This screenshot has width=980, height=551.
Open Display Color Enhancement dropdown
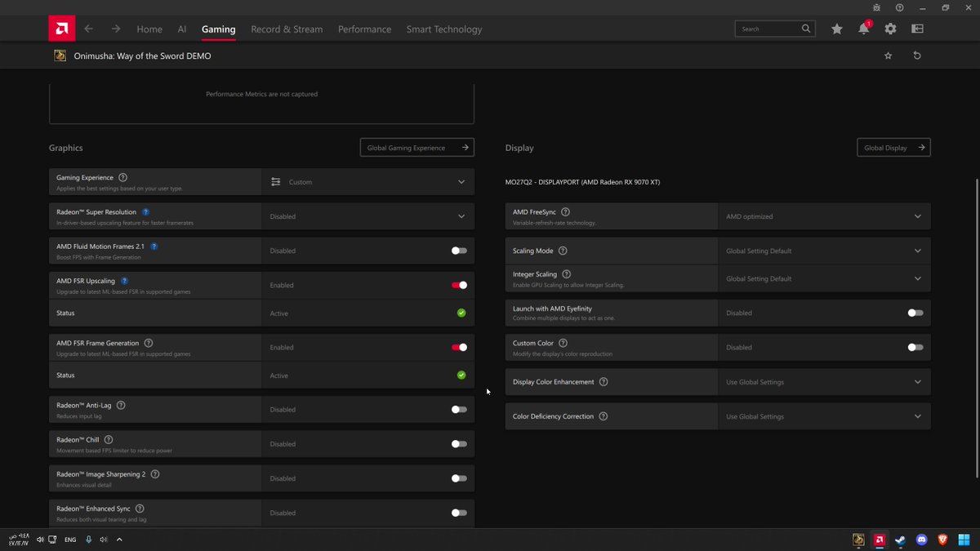(824, 382)
